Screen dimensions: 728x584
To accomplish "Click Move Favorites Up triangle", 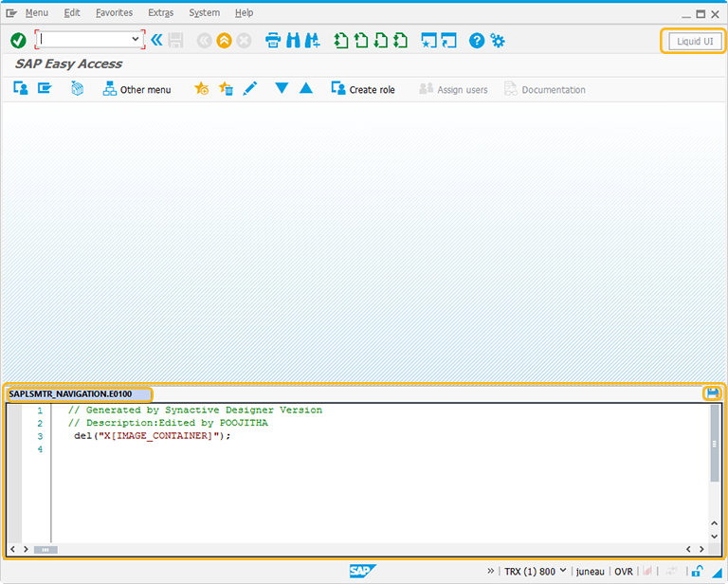I will pyautogui.click(x=306, y=88).
